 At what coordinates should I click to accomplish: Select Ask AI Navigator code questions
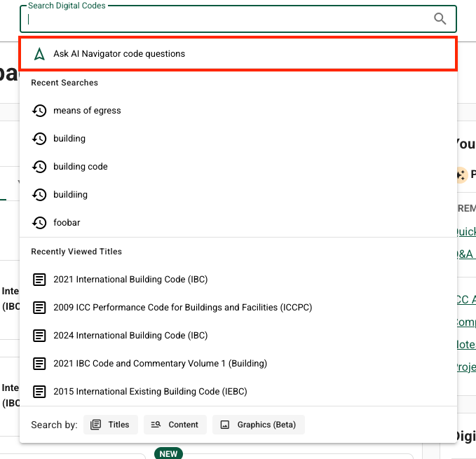pos(238,54)
